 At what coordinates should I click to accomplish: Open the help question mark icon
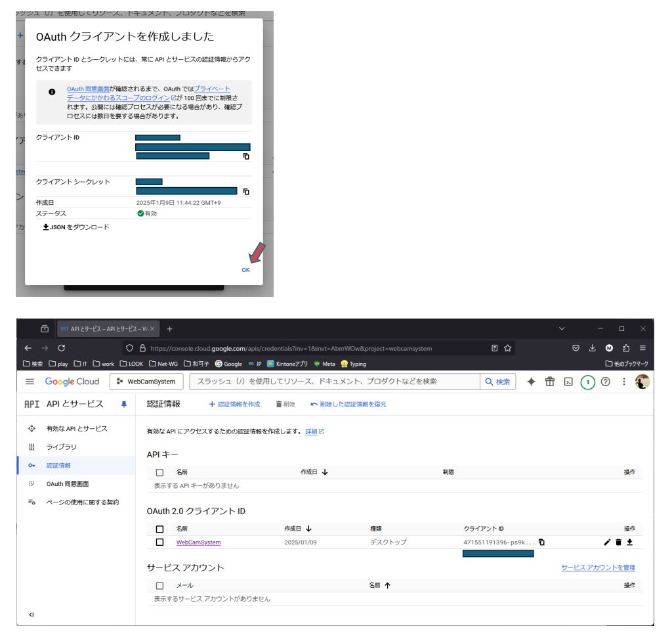pyautogui.click(x=606, y=382)
